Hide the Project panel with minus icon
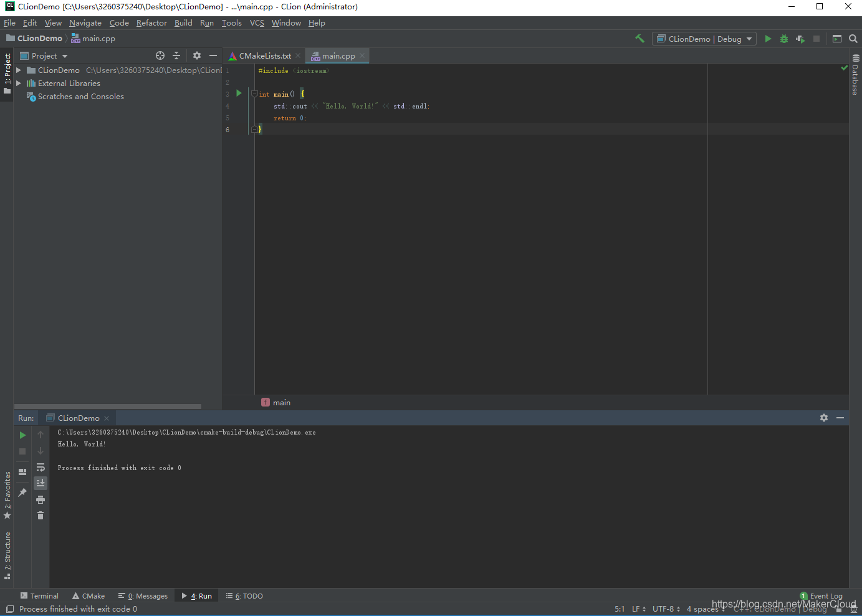Image resolution: width=862 pixels, height=616 pixels. pyautogui.click(x=213, y=55)
